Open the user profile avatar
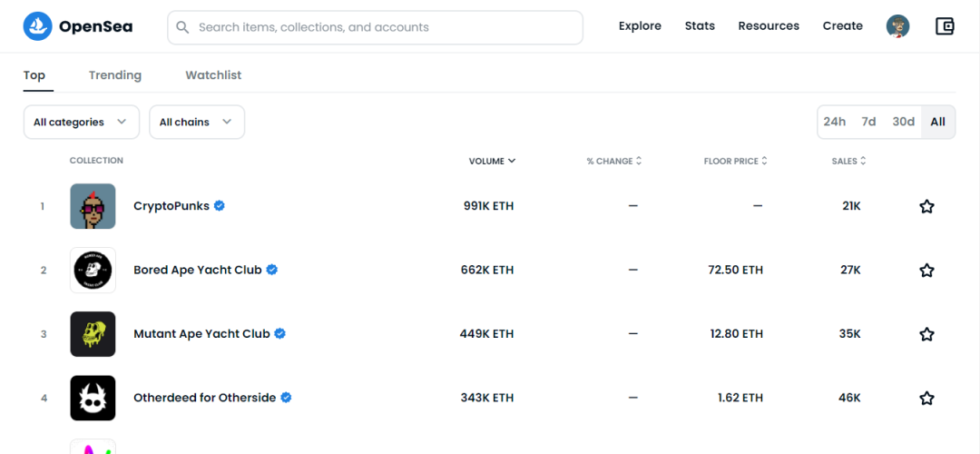 [897, 26]
